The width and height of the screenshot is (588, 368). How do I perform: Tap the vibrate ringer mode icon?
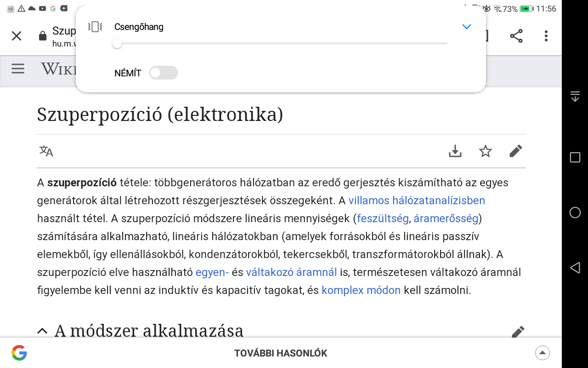pyautogui.click(x=95, y=27)
